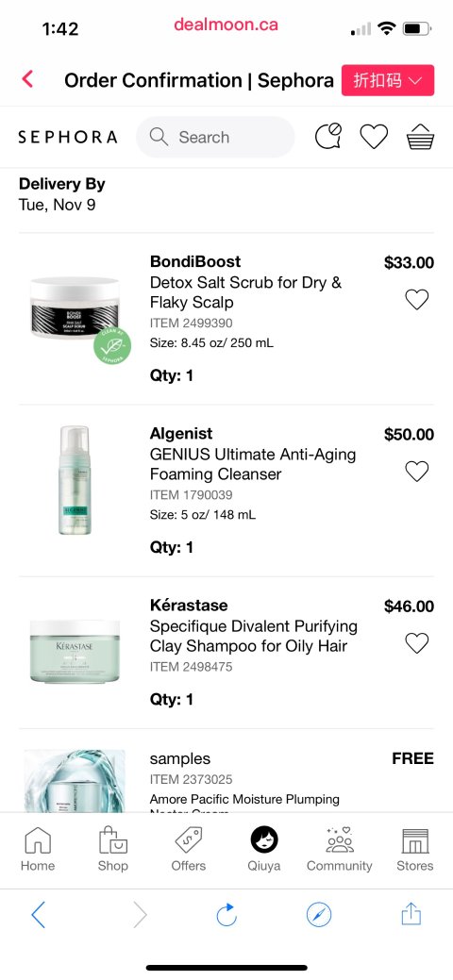Tap the Safari share icon

tap(411, 914)
